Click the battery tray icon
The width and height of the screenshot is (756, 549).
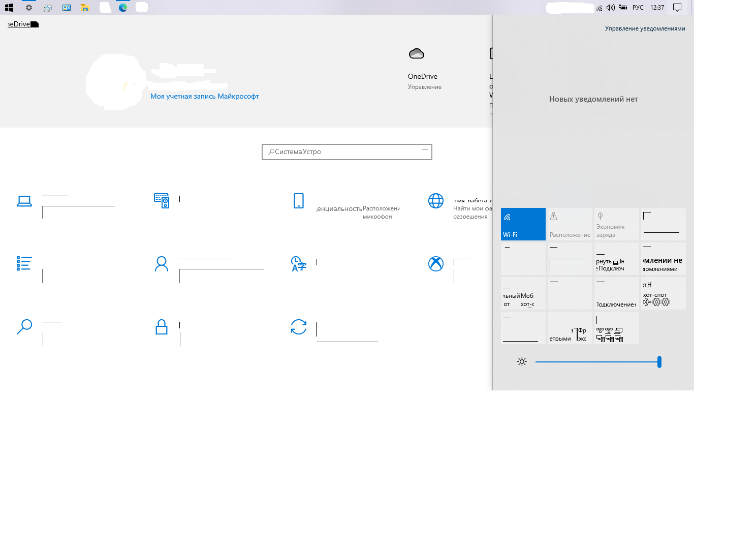click(x=623, y=8)
